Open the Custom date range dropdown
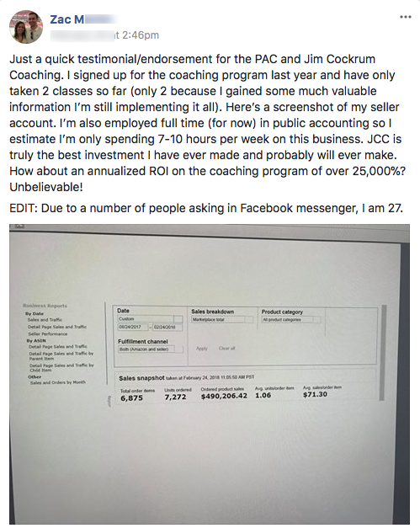Screen dimensions: 420x528 point(150,318)
